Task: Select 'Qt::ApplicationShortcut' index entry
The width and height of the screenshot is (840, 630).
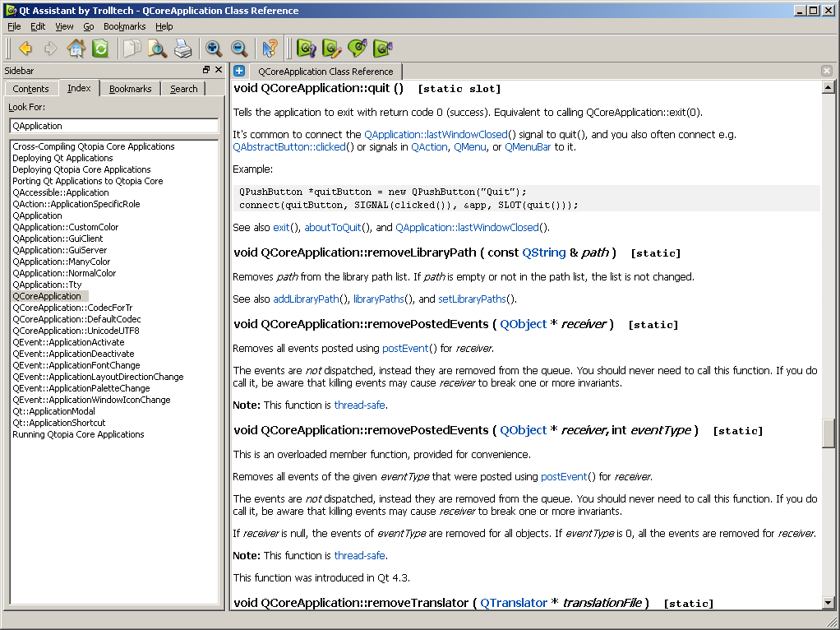Action: [59, 423]
